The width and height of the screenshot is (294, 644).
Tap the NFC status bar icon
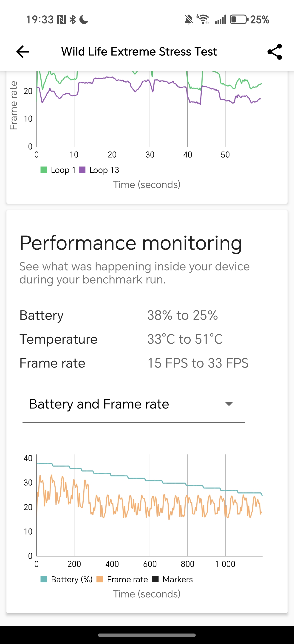(61, 20)
